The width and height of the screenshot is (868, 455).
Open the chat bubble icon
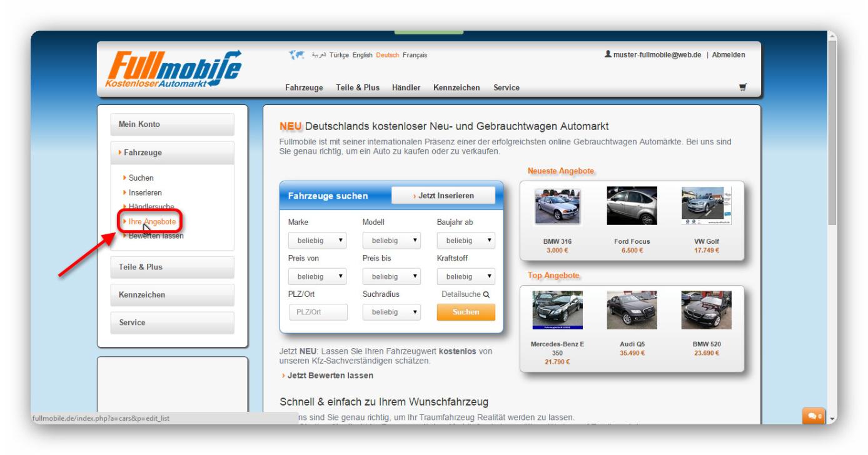[x=814, y=415]
